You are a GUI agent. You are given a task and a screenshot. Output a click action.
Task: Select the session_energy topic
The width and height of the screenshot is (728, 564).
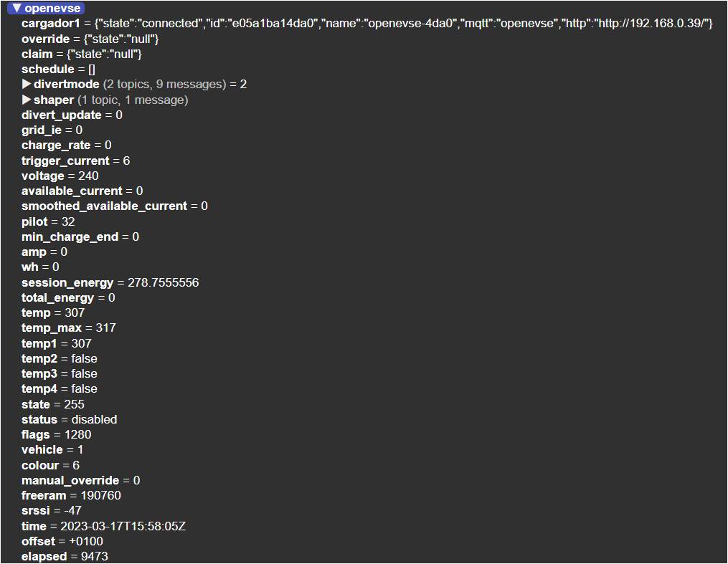(x=67, y=282)
